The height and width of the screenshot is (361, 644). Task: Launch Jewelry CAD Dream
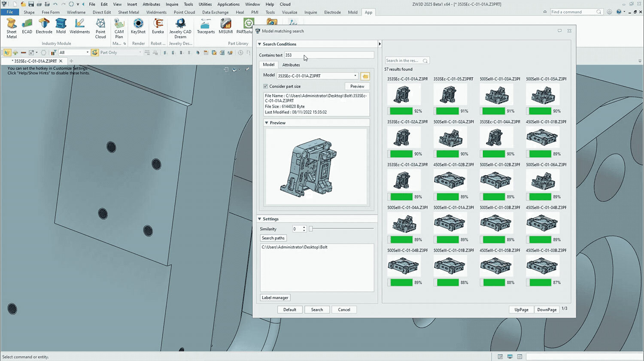(x=180, y=28)
